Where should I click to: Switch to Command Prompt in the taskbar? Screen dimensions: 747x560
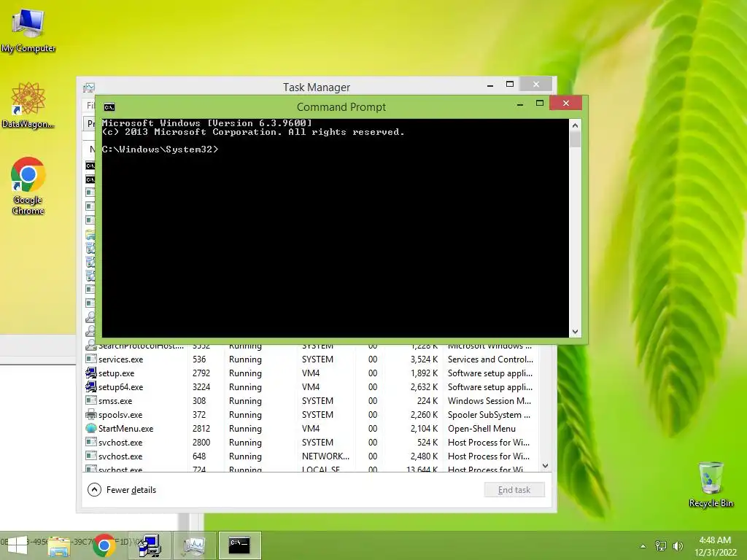[239, 545]
